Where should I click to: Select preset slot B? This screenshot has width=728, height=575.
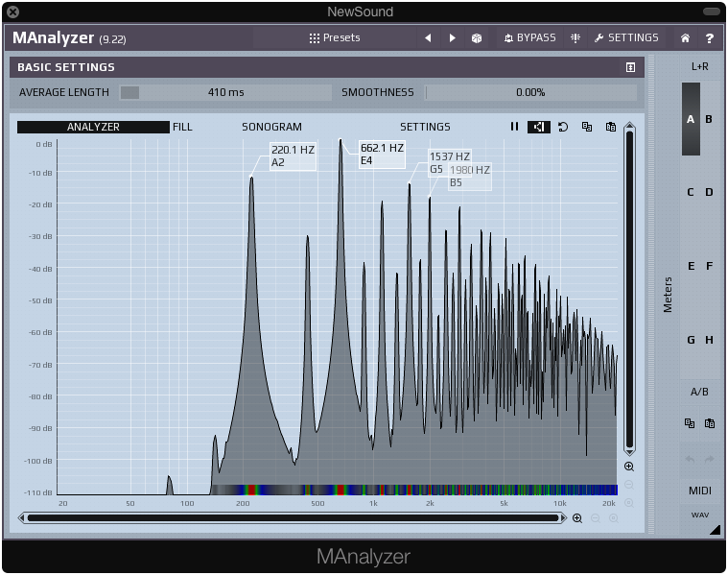click(709, 119)
